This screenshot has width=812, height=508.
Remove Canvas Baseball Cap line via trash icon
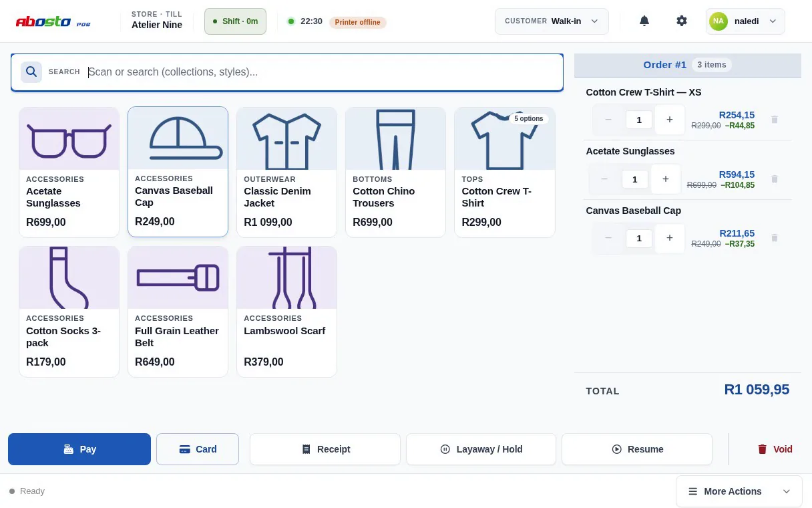click(775, 238)
